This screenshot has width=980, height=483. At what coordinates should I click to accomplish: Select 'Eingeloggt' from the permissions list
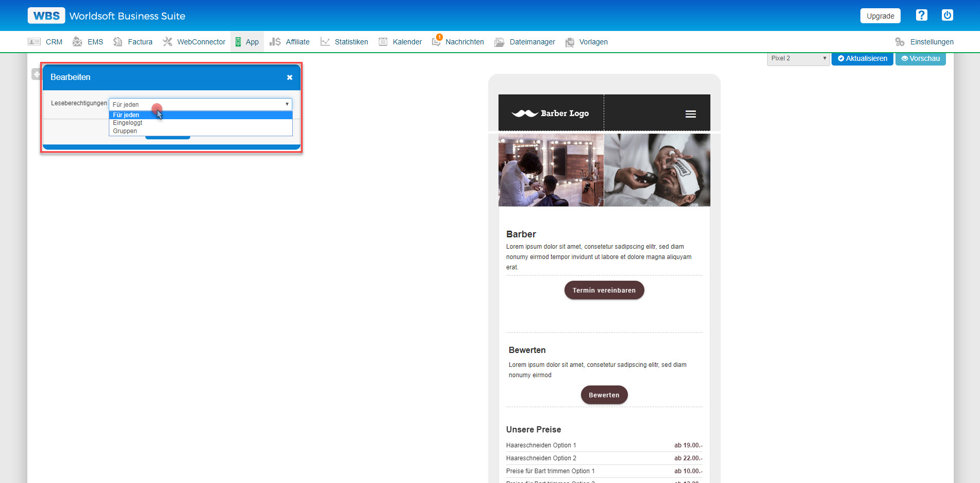click(x=128, y=123)
